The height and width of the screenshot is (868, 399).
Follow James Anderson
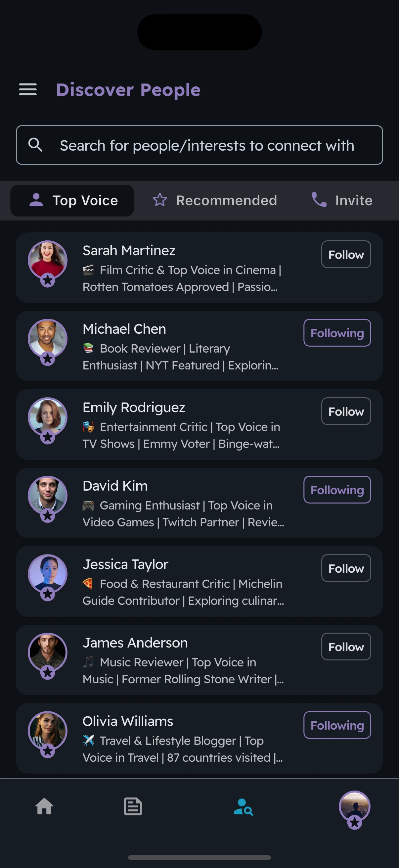click(x=346, y=647)
